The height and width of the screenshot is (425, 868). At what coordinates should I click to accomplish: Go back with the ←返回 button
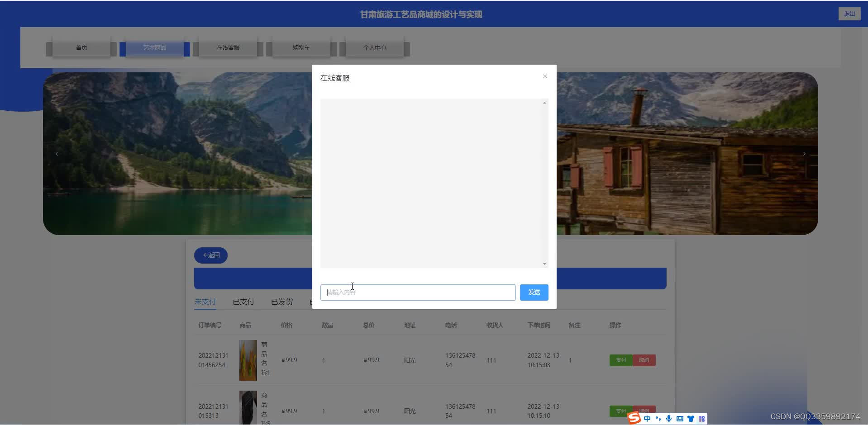coord(211,255)
